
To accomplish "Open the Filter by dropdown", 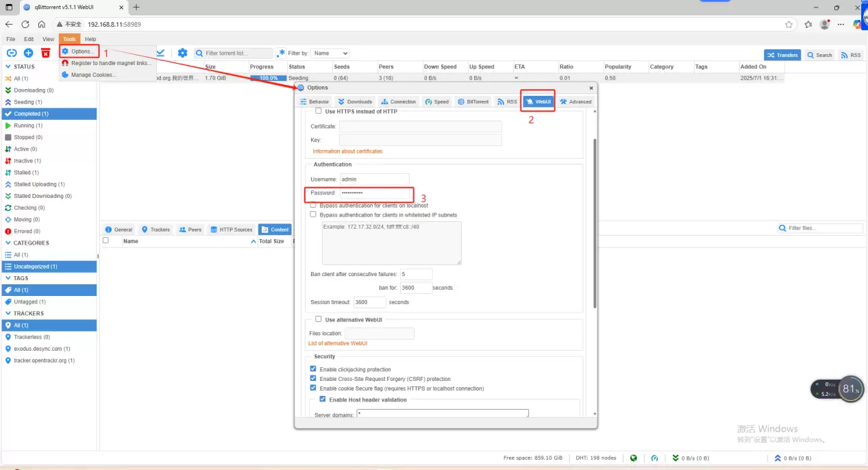I will point(331,53).
